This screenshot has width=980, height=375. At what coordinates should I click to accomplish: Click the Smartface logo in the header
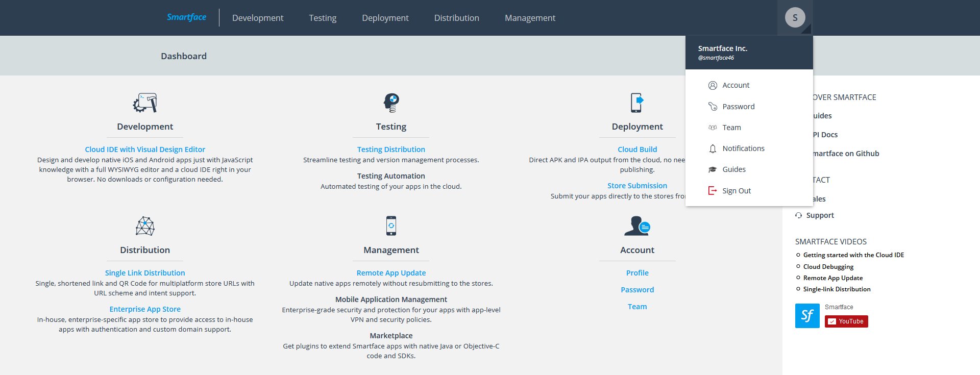[x=186, y=17]
